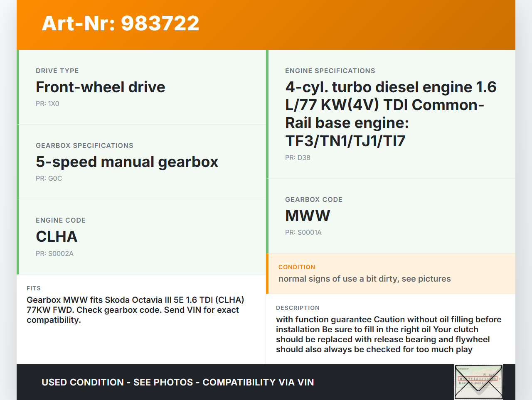The image size is (532, 400).
Task: Click the PR: S0001A code
Action: pyautogui.click(x=303, y=233)
